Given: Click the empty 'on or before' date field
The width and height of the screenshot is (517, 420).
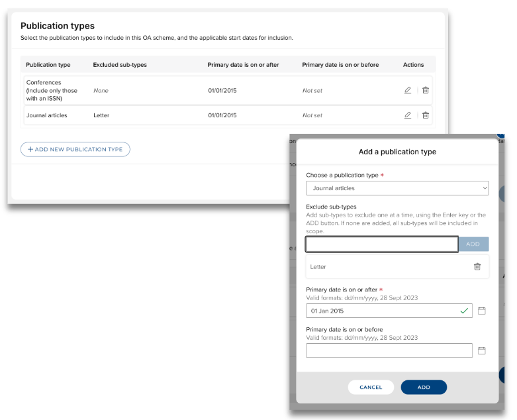Looking at the screenshot, I should tap(389, 350).
